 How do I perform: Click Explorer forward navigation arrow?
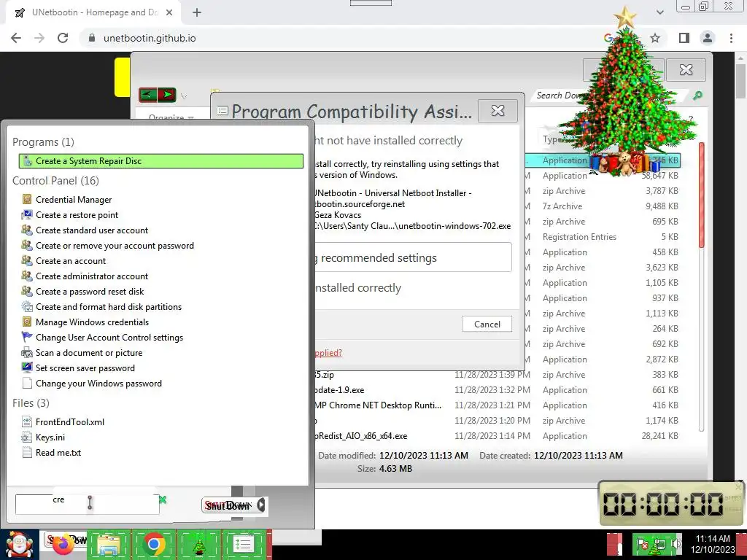point(167,95)
